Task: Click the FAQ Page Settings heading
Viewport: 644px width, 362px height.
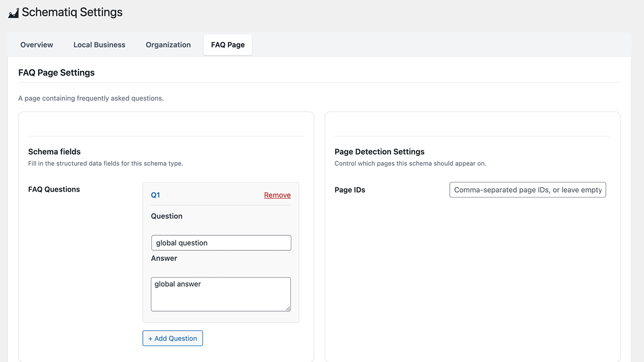Action: [56, 72]
